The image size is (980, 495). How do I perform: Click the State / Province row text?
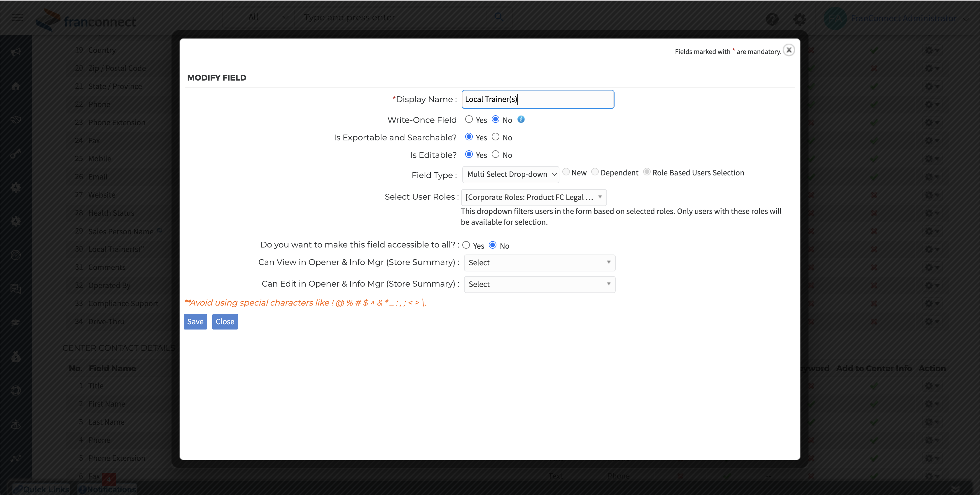[115, 86]
